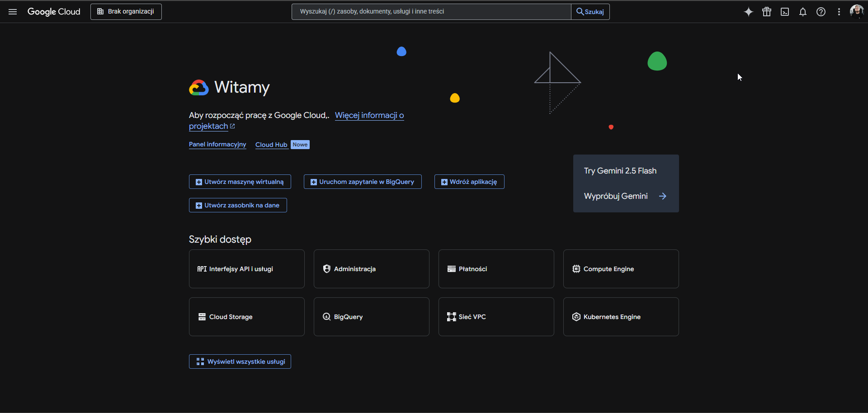Click the search resources input field
The height and width of the screenshot is (413, 868).
431,12
